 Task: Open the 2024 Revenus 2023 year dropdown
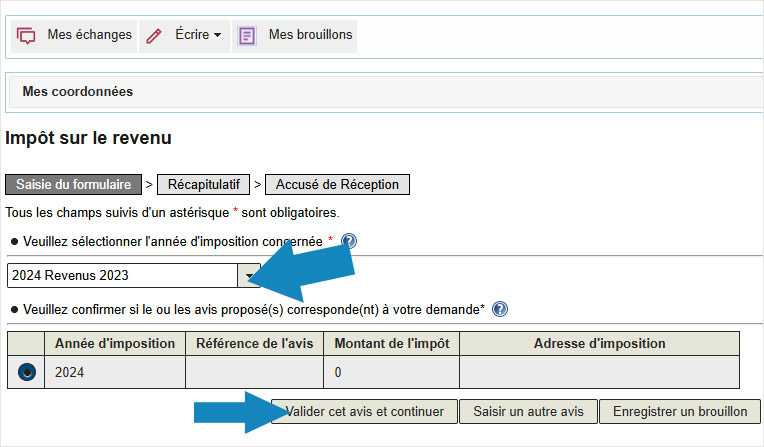(134, 275)
